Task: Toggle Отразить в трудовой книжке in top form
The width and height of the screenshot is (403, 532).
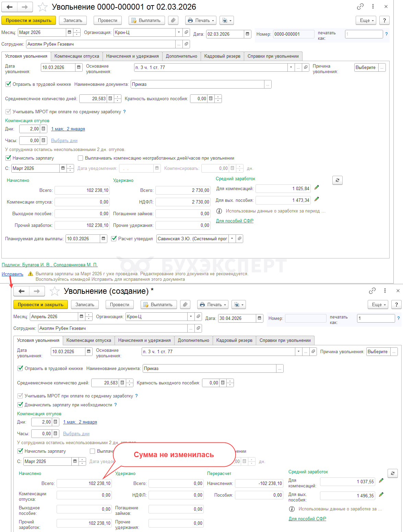Action: point(8,84)
